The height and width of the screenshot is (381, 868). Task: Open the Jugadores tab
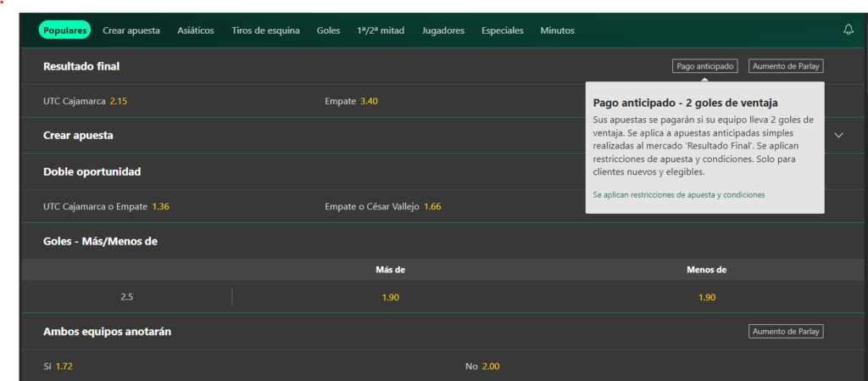[x=442, y=31]
